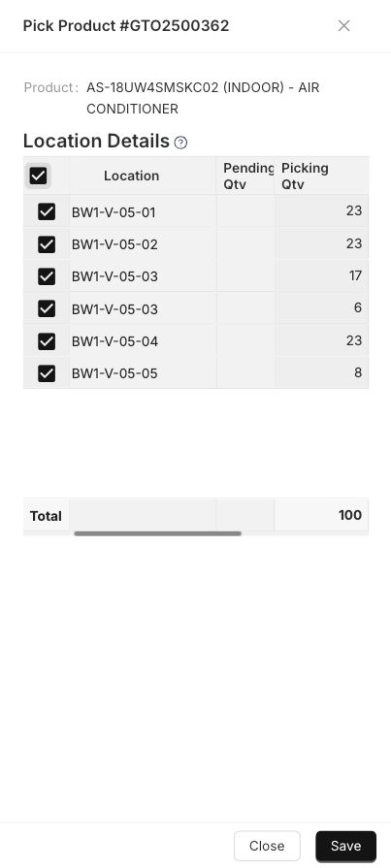Edit picking quantity 8 for BW1-V-05-05
Image resolution: width=391 pixels, height=868 pixels.
pos(322,372)
